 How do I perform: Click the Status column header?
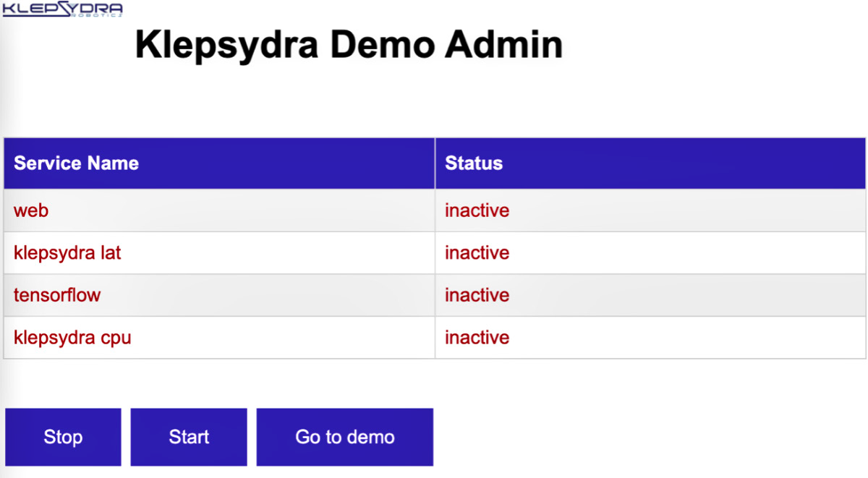[x=474, y=163]
